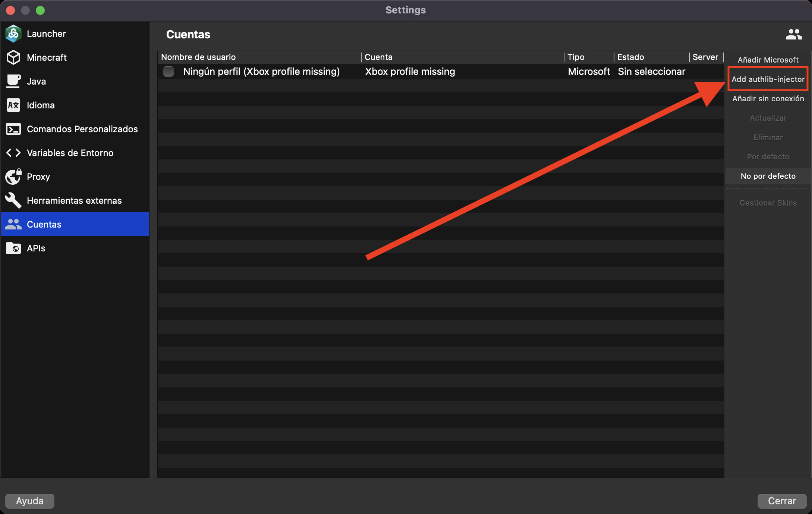Open the Ayuda help button
This screenshot has width=812, height=514.
30,501
